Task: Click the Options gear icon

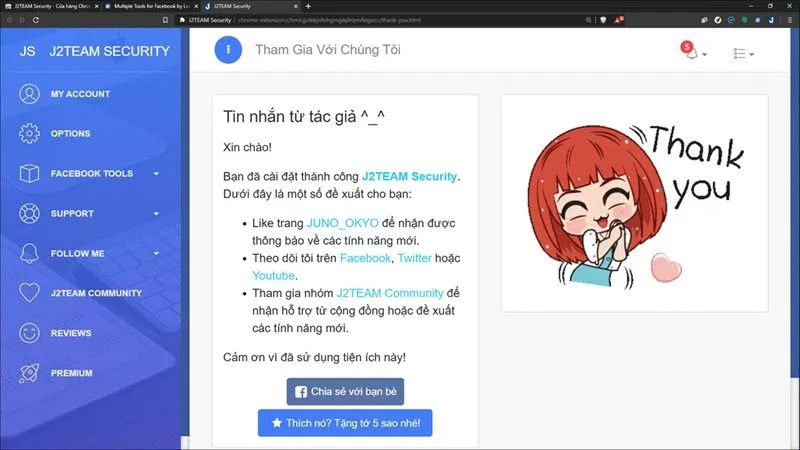Action: click(x=29, y=133)
